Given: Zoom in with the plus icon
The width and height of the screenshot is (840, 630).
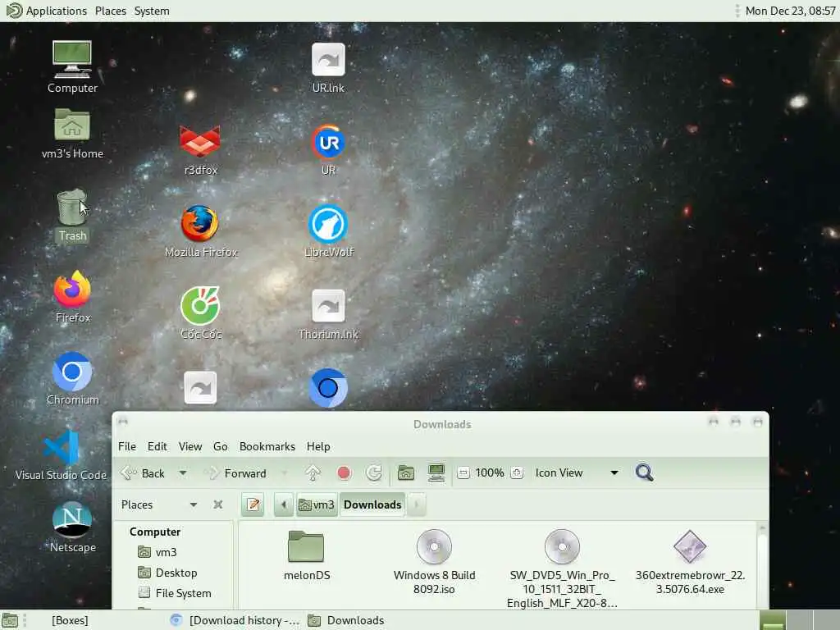Looking at the screenshot, I should (x=517, y=473).
